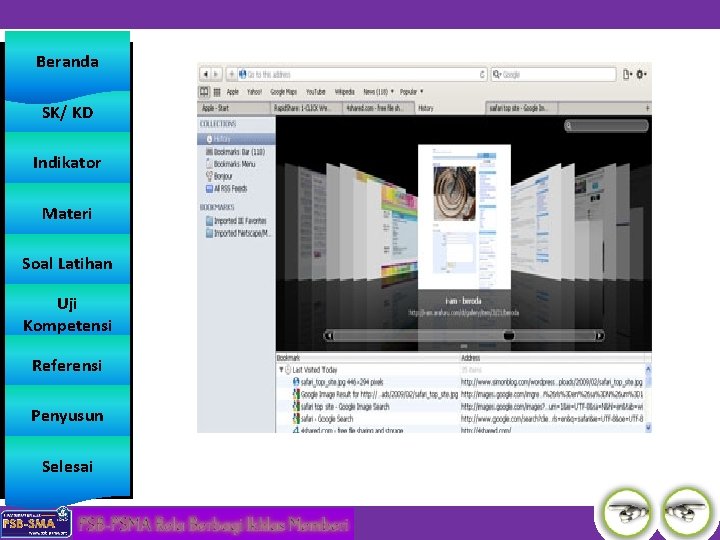Select Bookmarks Bar (110) collection
The image size is (720, 540).
(235, 152)
